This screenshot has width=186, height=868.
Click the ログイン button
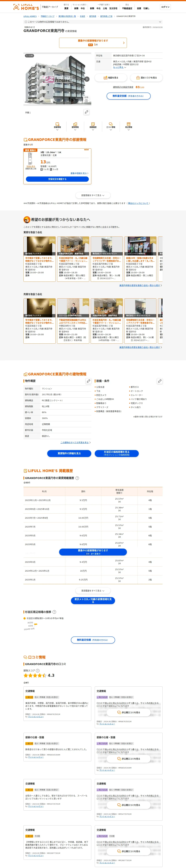tap(165, 7)
